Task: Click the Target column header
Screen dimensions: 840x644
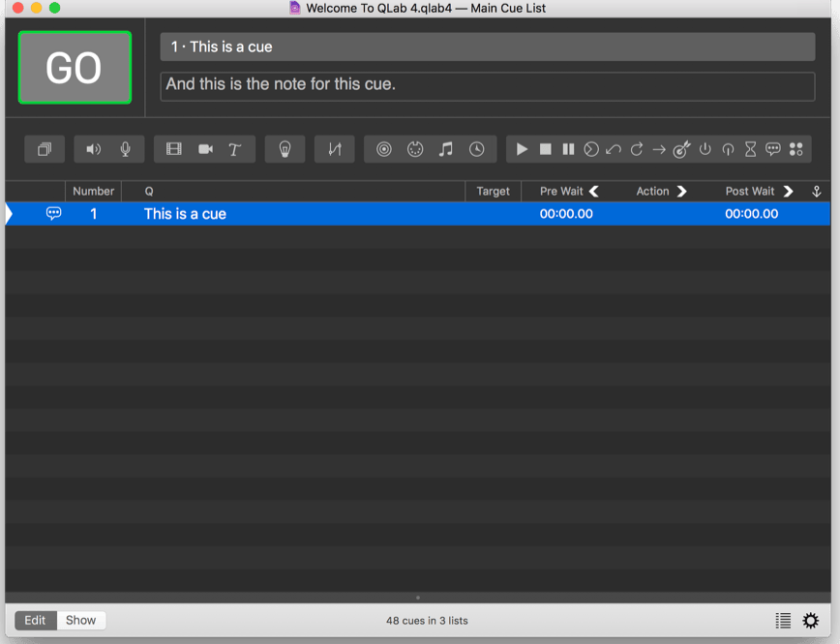Action: [493, 192]
